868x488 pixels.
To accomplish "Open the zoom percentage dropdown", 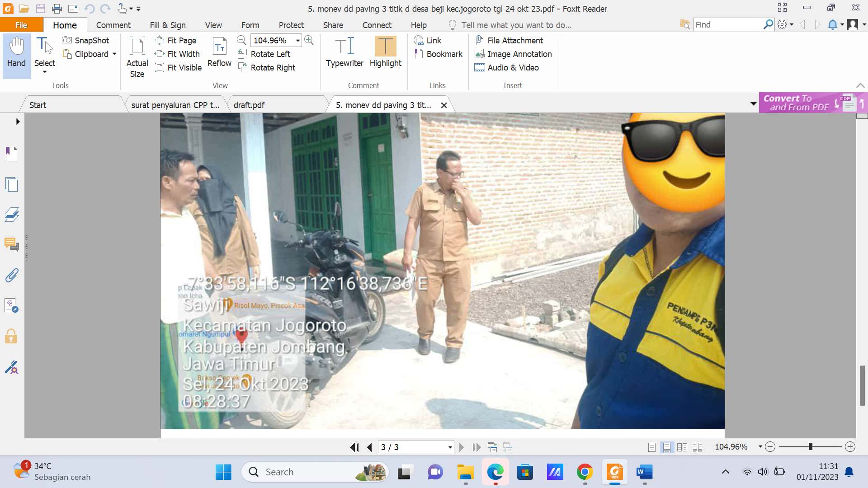I will [x=298, y=41].
